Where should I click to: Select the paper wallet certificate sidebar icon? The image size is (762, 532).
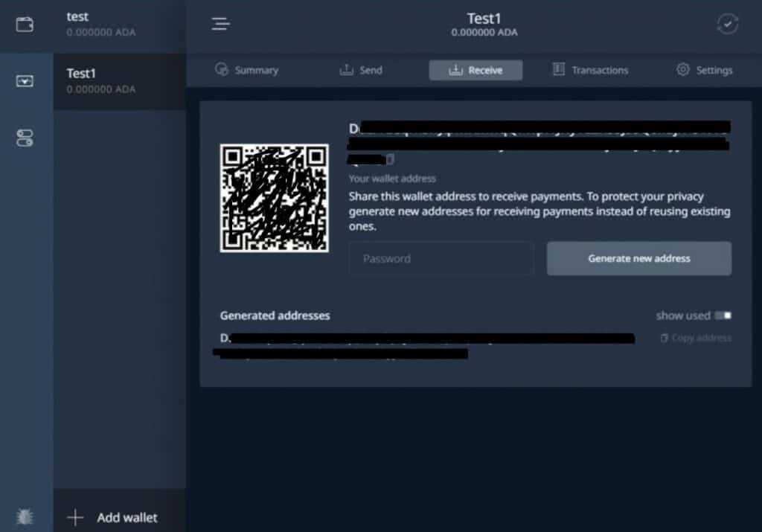pos(25,80)
